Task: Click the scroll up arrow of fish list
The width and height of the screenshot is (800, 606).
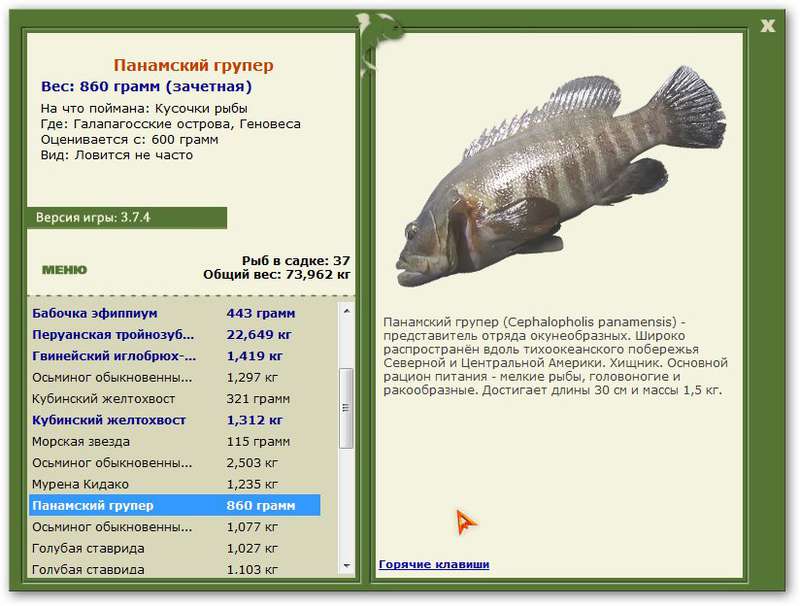Action: pyautogui.click(x=347, y=311)
